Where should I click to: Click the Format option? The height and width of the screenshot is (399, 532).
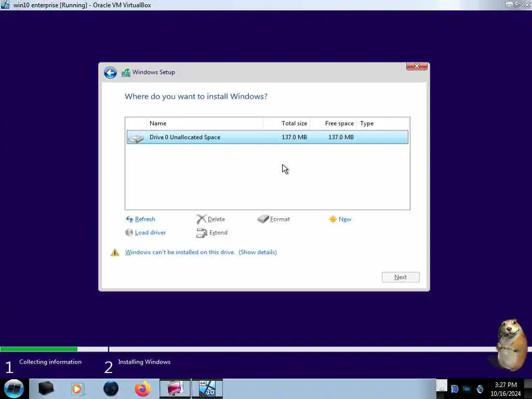point(280,219)
